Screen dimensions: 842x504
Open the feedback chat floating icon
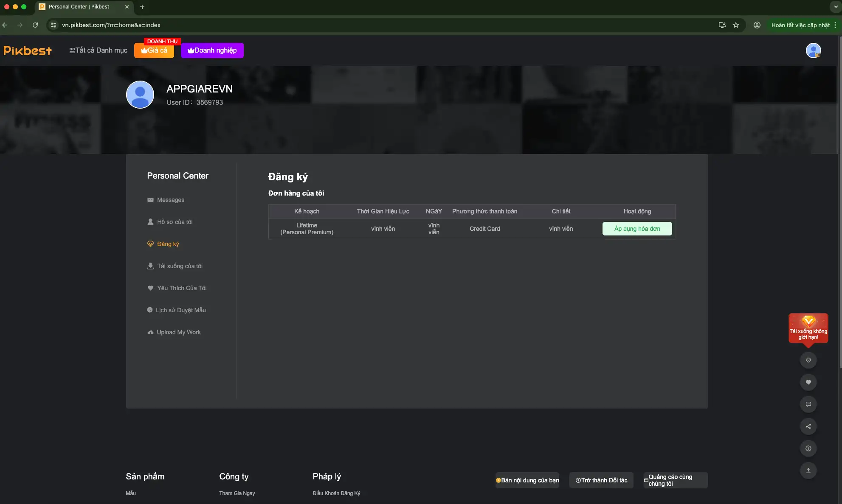coord(808,404)
